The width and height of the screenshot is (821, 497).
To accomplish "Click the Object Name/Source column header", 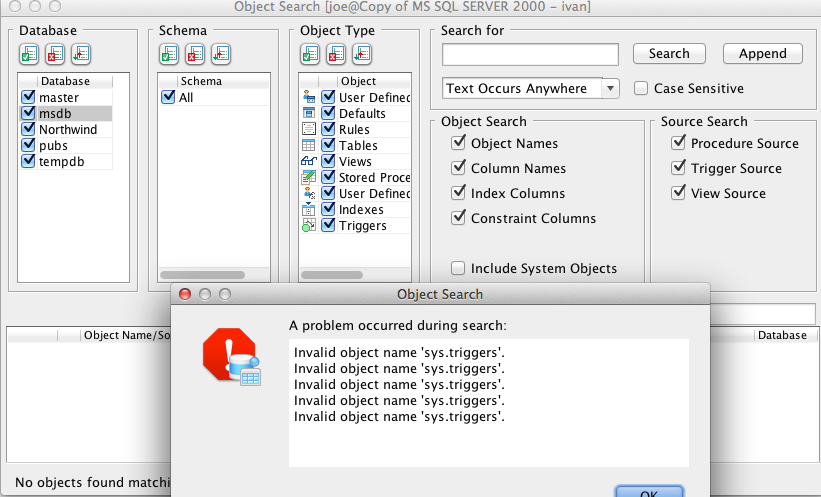I will pyautogui.click(x=126, y=335).
